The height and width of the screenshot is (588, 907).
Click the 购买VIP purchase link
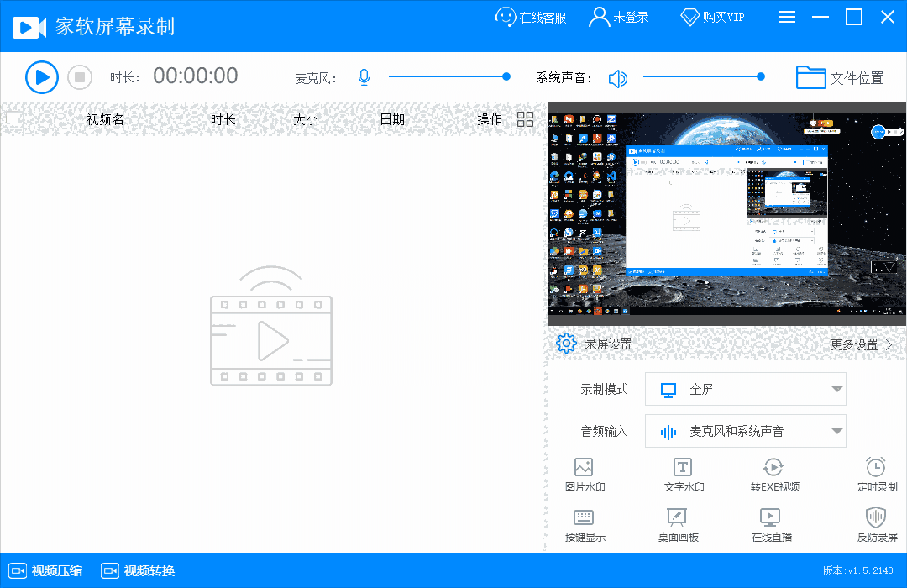pos(712,16)
